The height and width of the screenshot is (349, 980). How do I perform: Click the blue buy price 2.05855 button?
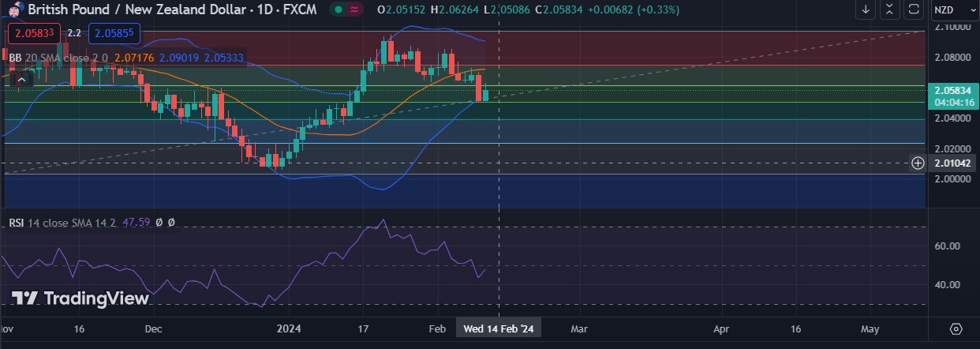[x=113, y=34]
